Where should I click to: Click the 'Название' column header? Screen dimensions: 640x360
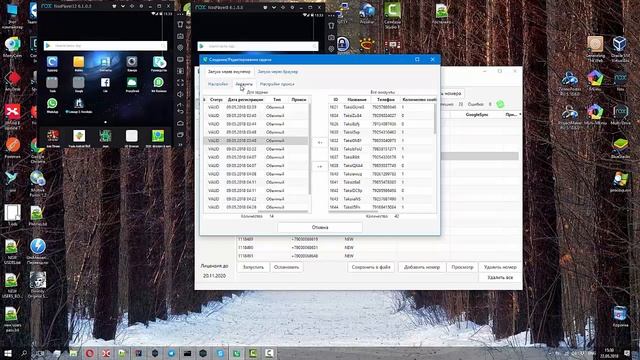[x=357, y=100]
